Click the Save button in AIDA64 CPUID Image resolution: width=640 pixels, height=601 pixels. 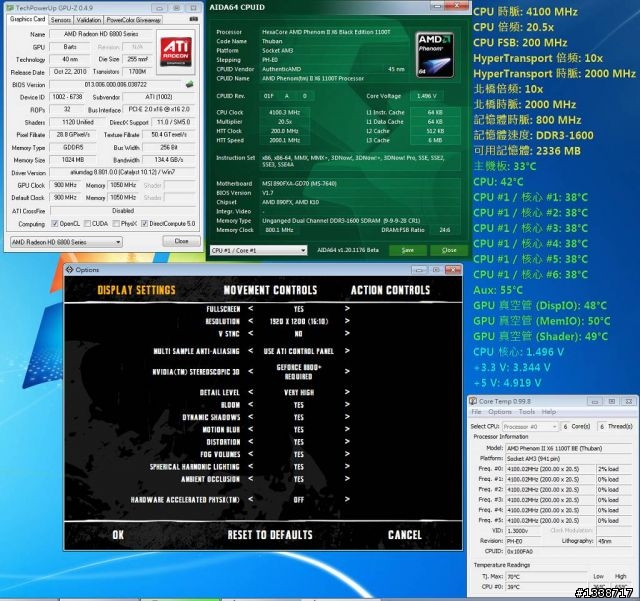click(x=408, y=250)
